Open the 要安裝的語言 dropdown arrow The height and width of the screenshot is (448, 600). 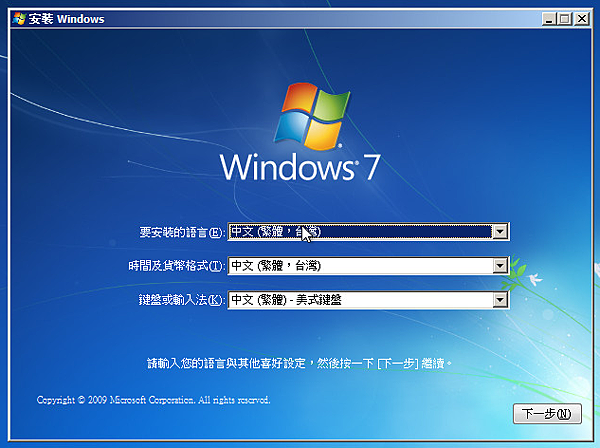pyautogui.click(x=500, y=231)
